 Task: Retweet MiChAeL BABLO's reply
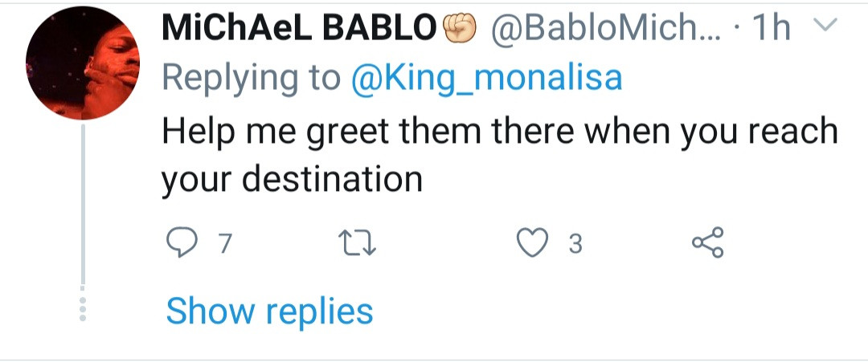[358, 242]
